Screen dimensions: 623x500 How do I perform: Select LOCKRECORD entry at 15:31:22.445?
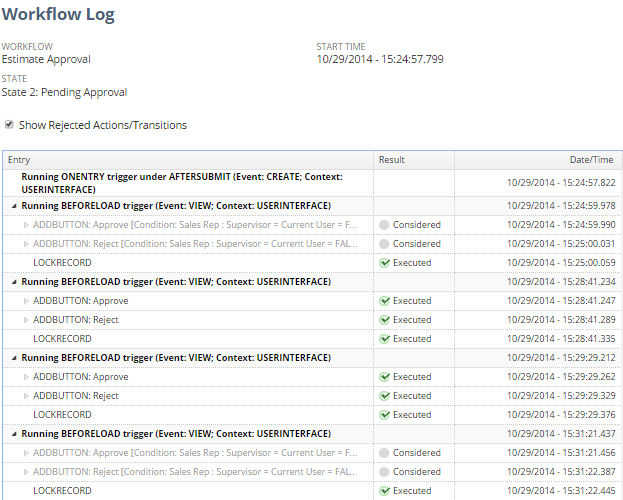(x=62, y=491)
